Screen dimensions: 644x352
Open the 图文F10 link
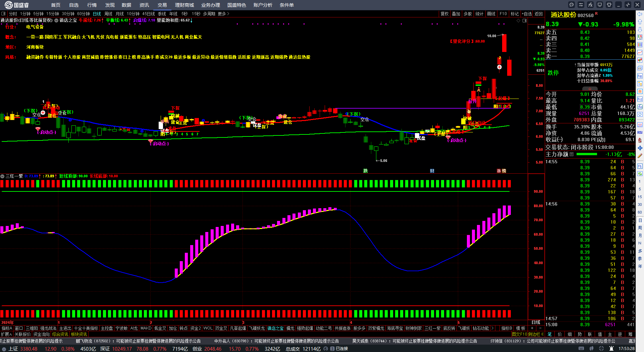[x=519, y=334]
